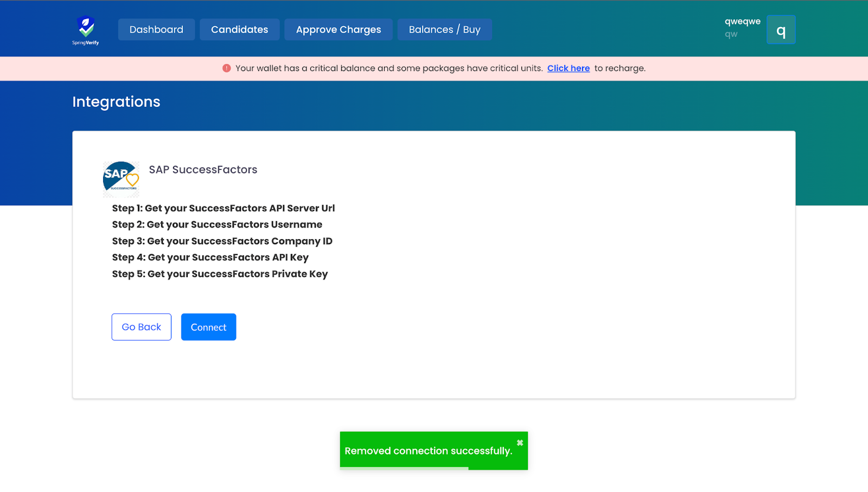Click the Go Back button

coord(142,327)
